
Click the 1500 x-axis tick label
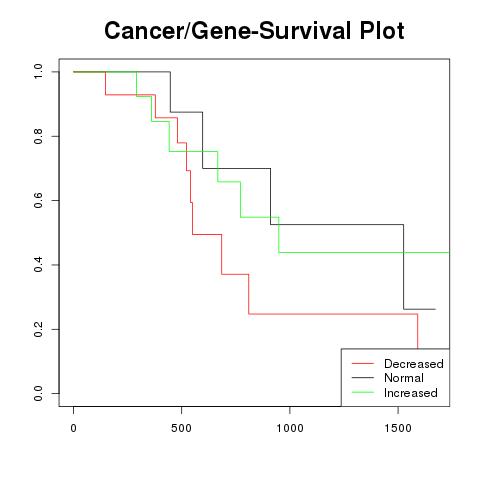(398, 428)
